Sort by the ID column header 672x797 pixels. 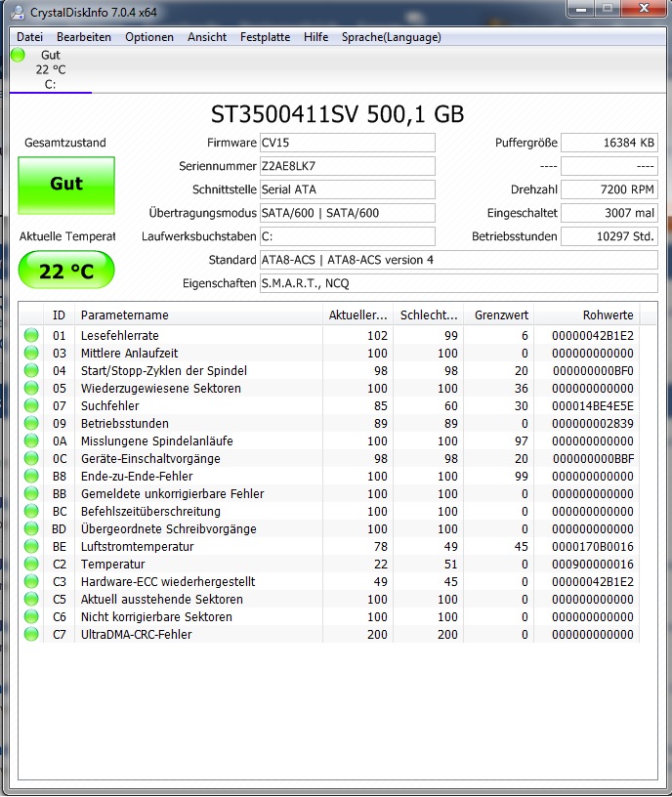pyautogui.click(x=59, y=315)
